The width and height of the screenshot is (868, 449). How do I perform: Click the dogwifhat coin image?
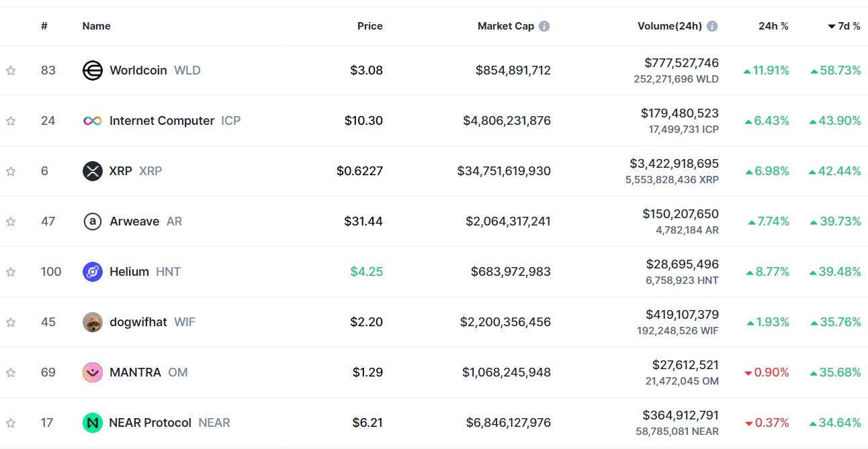point(92,322)
